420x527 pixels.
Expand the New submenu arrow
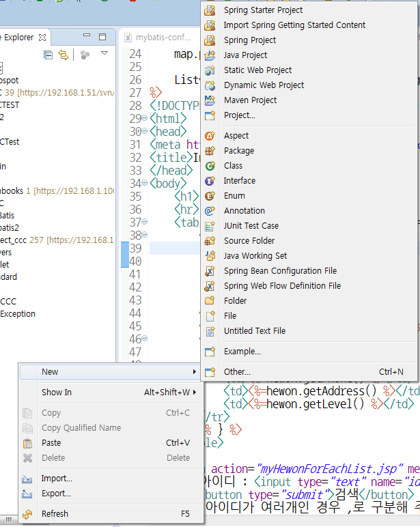tap(195, 372)
